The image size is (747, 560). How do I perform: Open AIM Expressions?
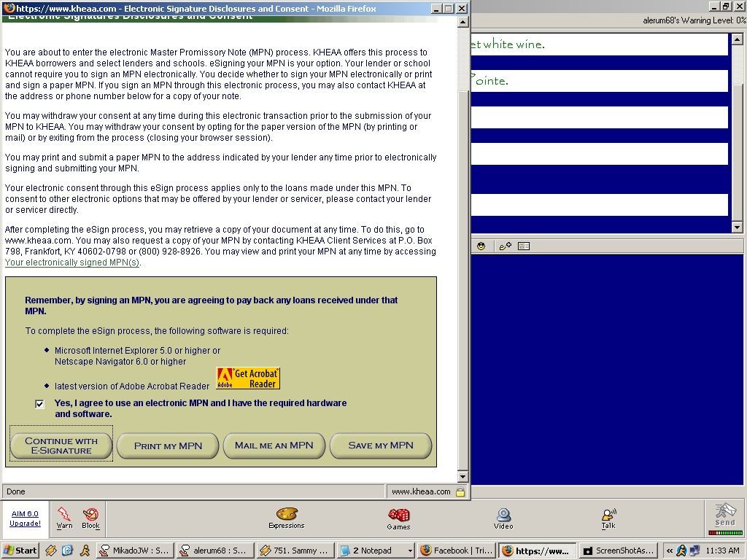tap(286, 518)
